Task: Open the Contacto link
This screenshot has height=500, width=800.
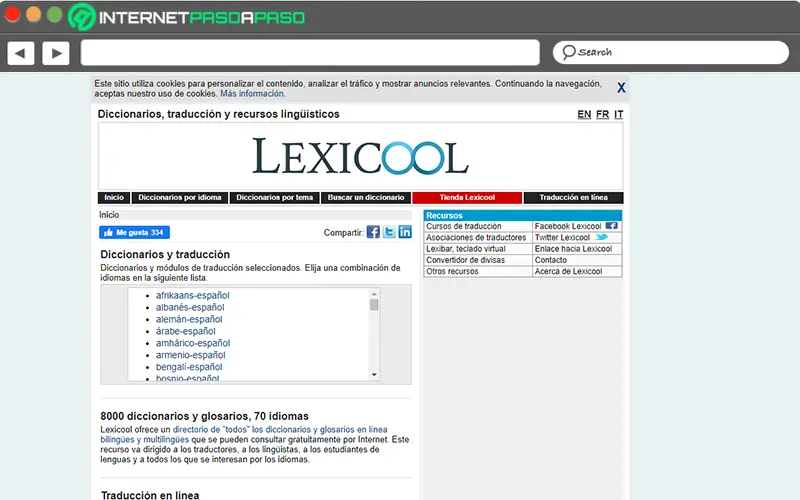Action: coord(551,260)
